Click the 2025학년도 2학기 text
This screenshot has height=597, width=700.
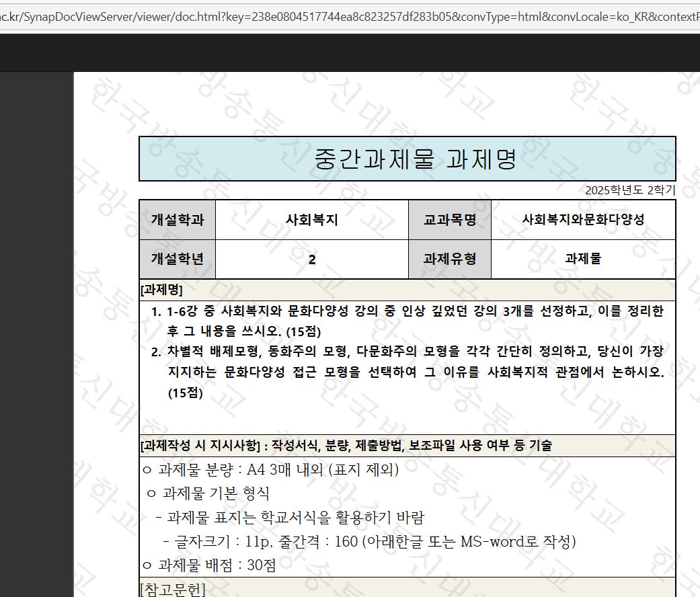[629, 190]
